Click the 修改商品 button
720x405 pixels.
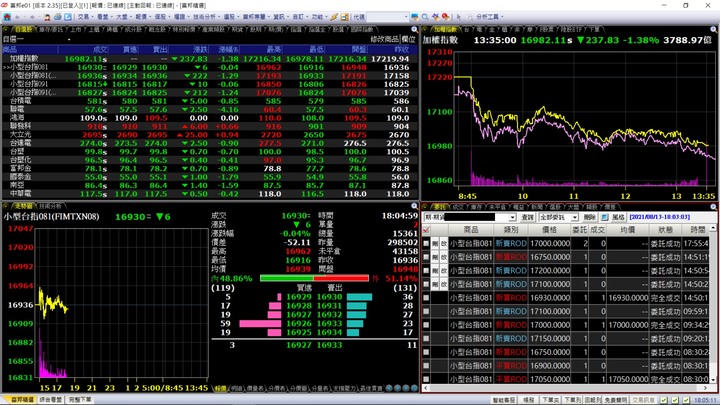click(x=385, y=39)
